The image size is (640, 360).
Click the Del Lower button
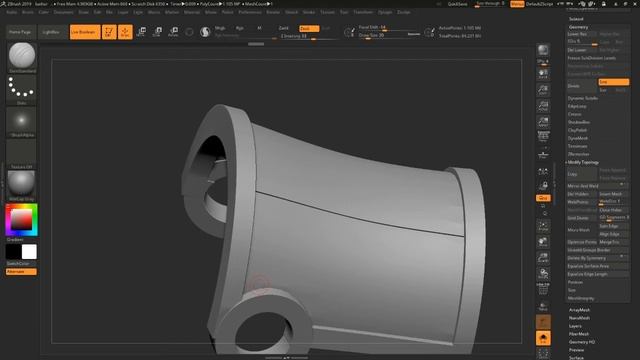click(582, 50)
